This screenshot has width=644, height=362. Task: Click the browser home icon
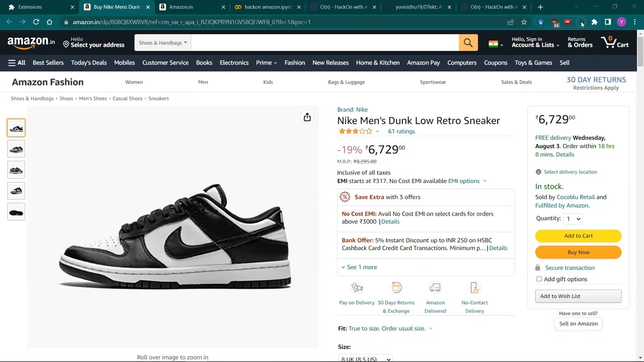pyautogui.click(x=49, y=22)
